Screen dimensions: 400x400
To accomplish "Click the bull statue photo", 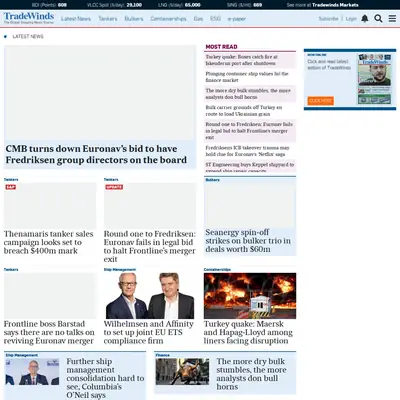I will tap(182, 372).
